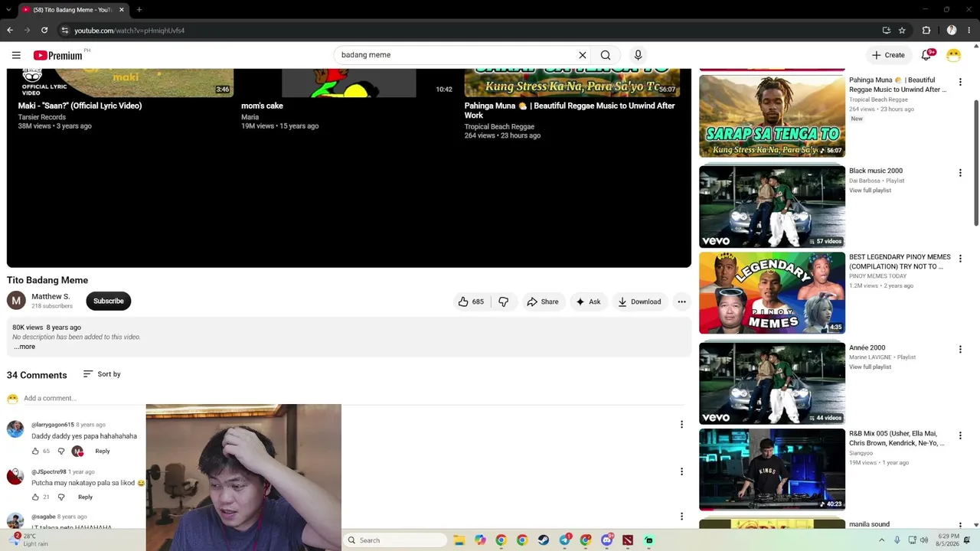Open options menu for the @sagabe comment
The image size is (980, 551).
681,517
